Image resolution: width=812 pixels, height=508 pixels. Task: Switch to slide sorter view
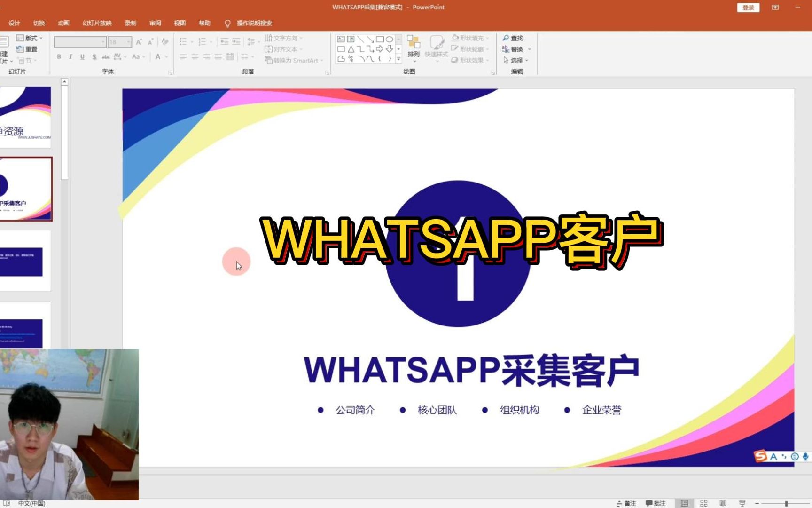pyautogui.click(x=704, y=503)
